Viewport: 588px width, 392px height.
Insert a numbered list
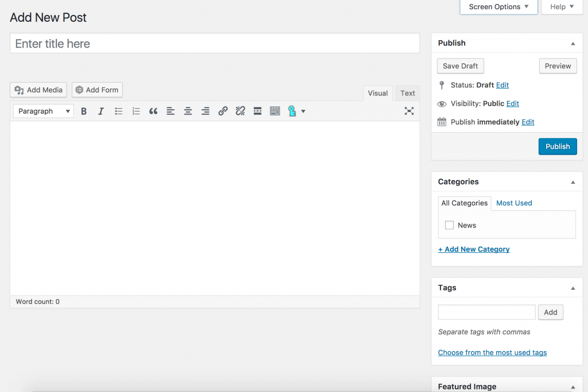click(136, 112)
